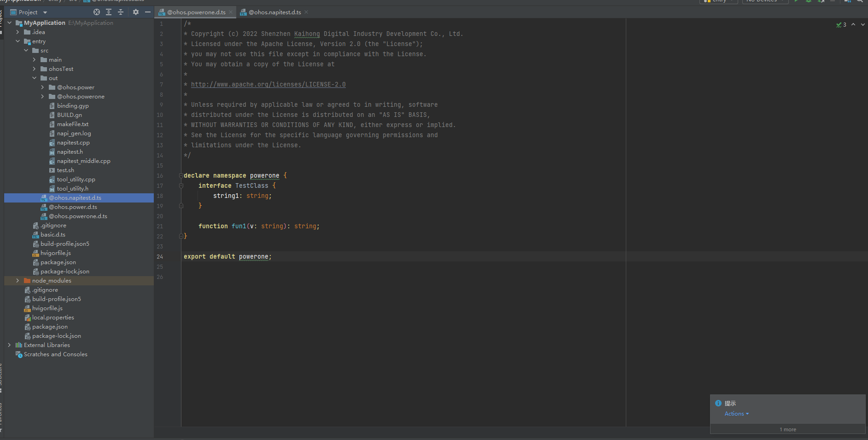Collapse the entry module folder
Viewport: 868px width, 440px height.
click(x=17, y=41)
